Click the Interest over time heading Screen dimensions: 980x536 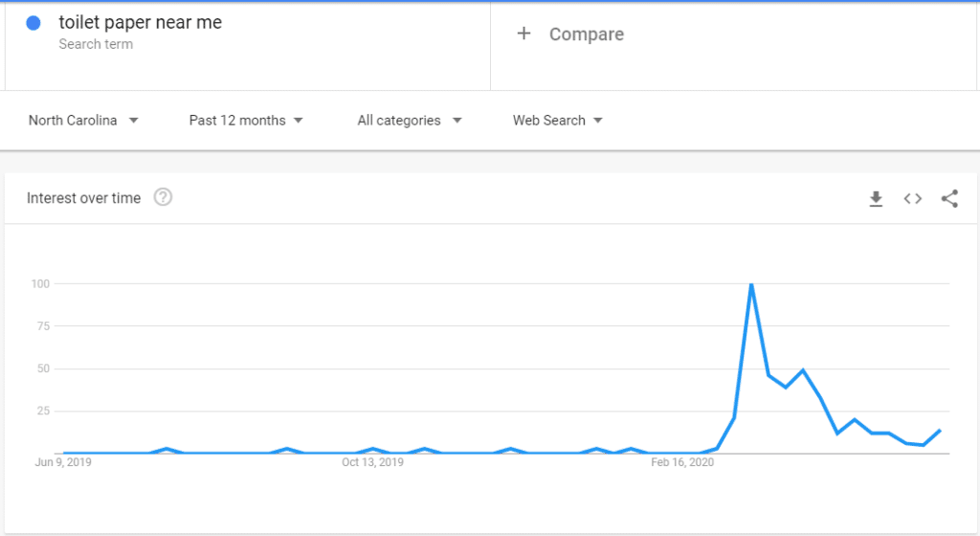84,198
